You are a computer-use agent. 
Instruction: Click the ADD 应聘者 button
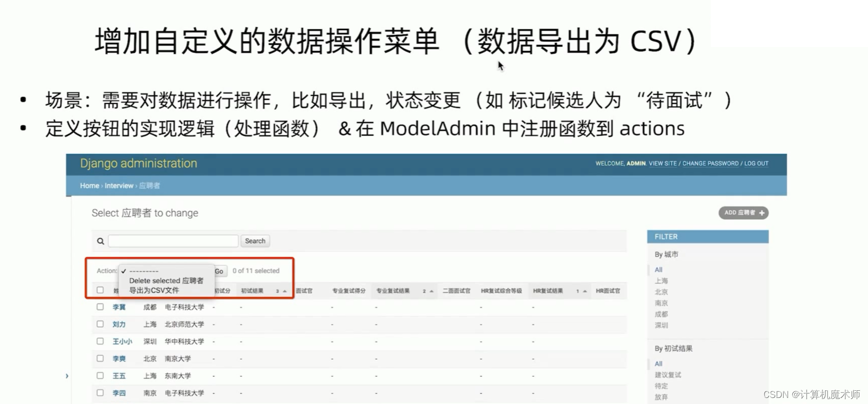click(744, 213)
